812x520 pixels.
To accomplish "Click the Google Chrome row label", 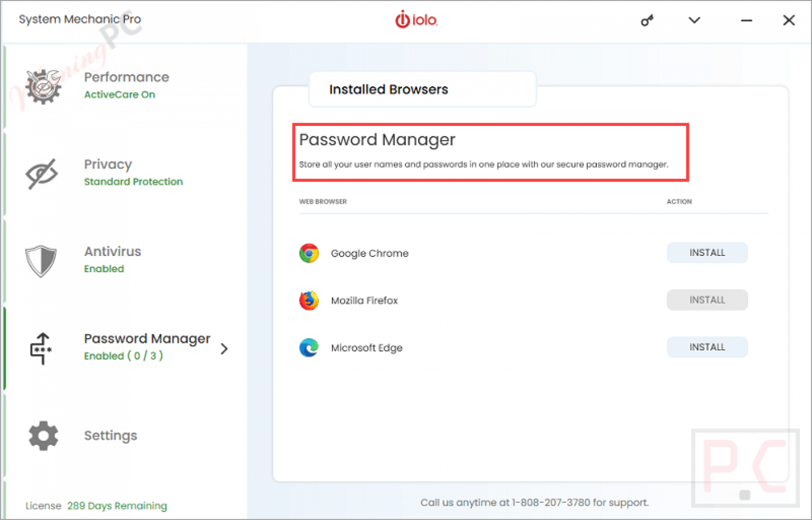I will tap(370, 253).
